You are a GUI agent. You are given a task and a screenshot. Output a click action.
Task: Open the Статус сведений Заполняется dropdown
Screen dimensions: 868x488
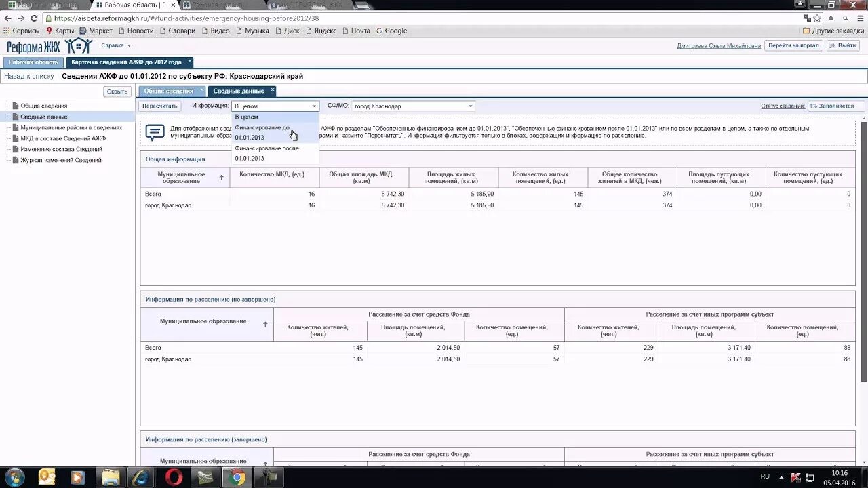pos(837,106)
